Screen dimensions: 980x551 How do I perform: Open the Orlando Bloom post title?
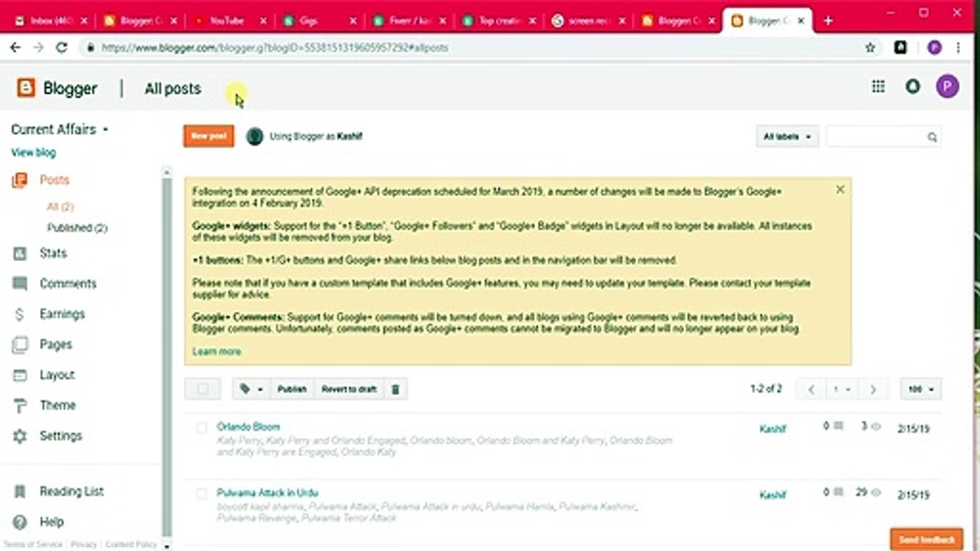pos(248,426)
